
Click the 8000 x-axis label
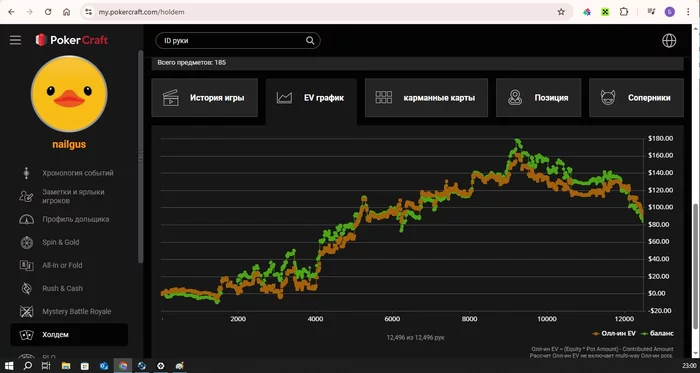point(470,319)
